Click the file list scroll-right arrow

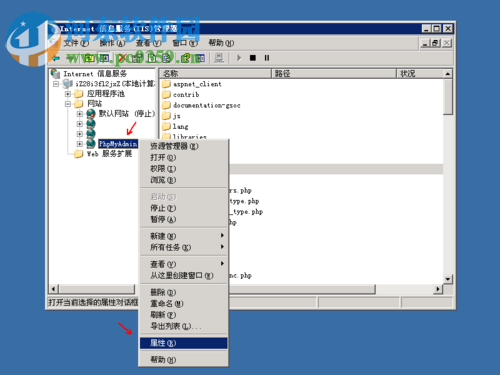438,289
